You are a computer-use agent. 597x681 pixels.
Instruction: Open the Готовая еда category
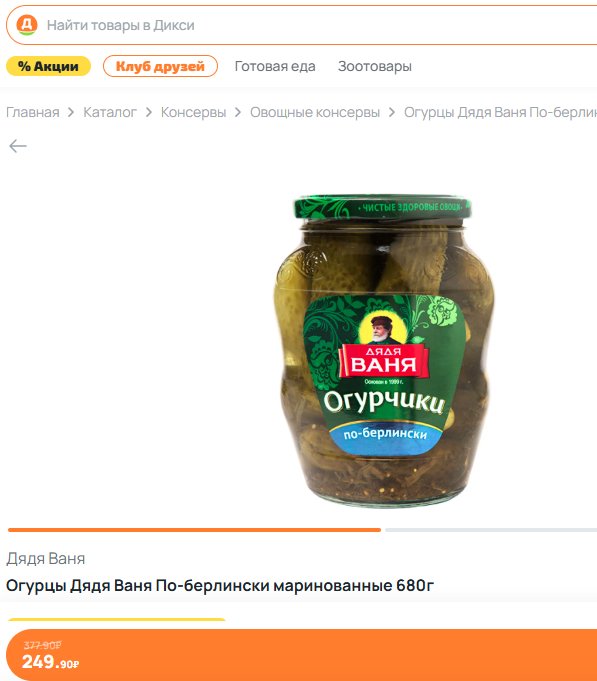tap(275, 66)
